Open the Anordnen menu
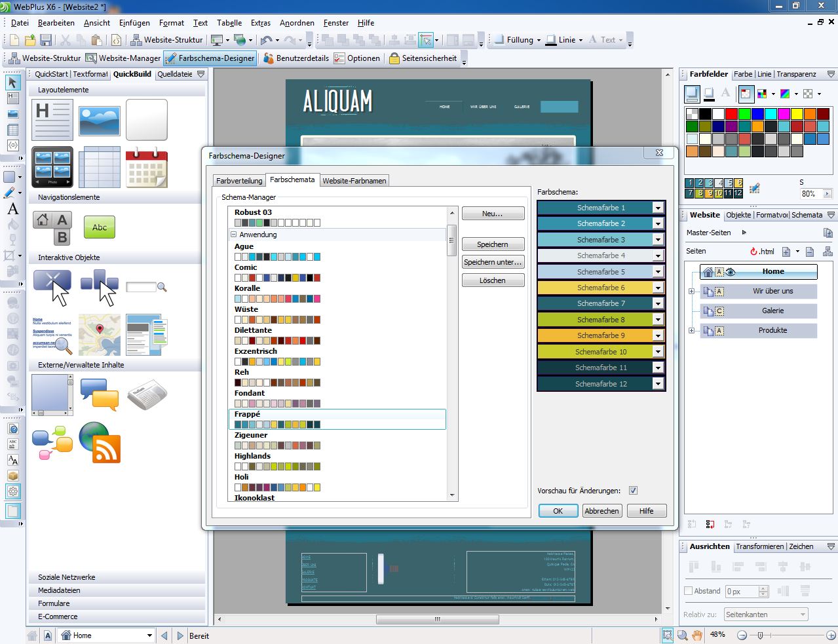 [297, 22]
